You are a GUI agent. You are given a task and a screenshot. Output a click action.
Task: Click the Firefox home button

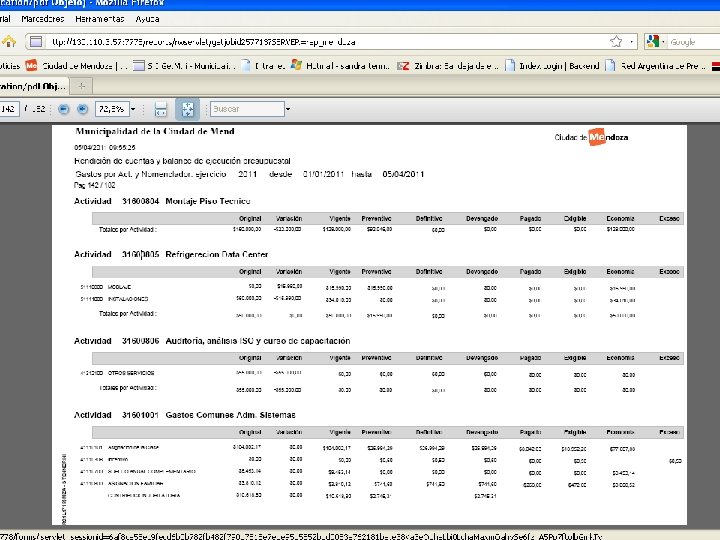tap(8, 42)
